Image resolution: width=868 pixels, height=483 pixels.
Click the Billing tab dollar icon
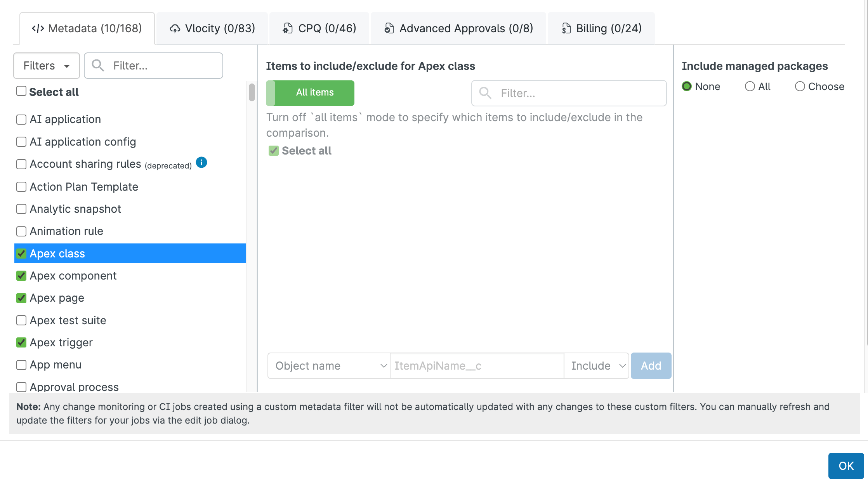click(566, 28)
